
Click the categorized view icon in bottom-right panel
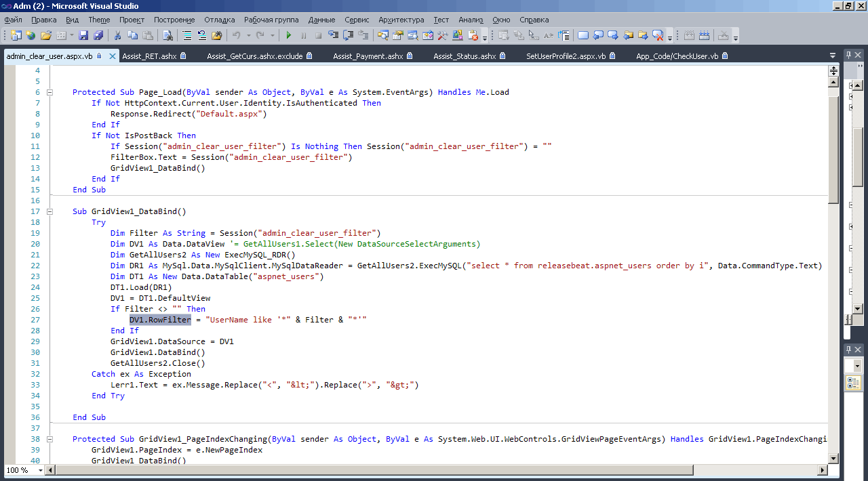pos(853,383)
